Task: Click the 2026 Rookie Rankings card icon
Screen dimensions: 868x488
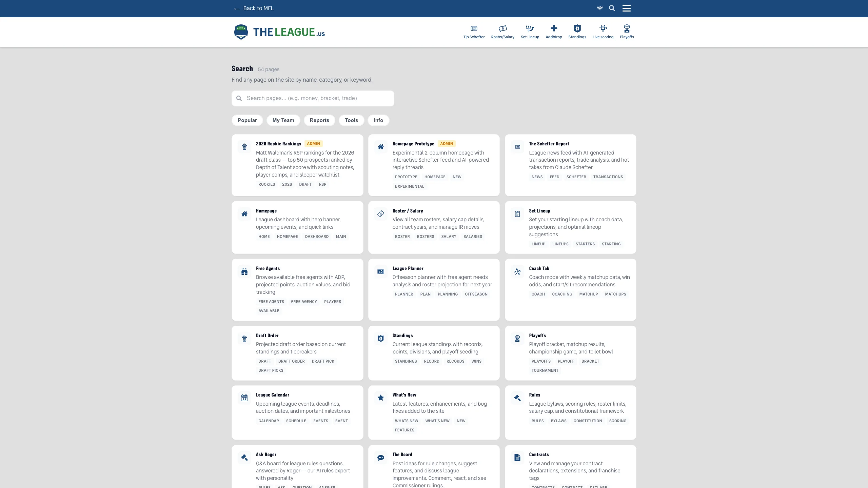Action: pos(244,147)
